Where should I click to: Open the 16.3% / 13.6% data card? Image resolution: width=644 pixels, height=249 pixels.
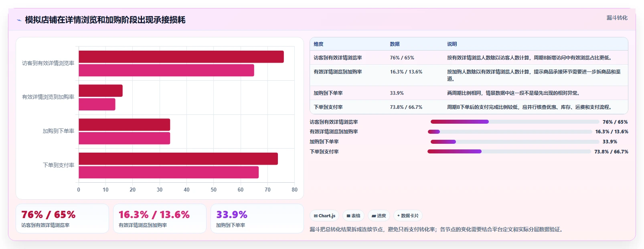(x=160, y=218)
